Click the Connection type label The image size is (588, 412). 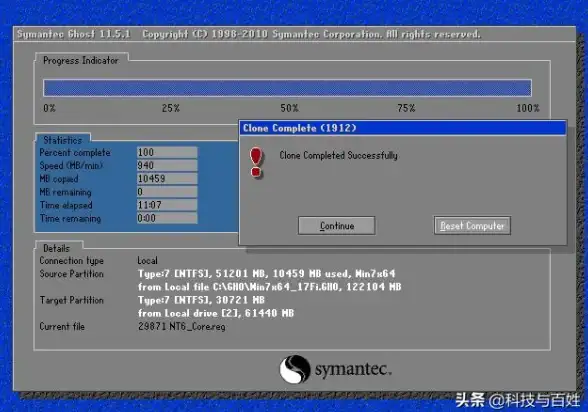pos(71,261)
